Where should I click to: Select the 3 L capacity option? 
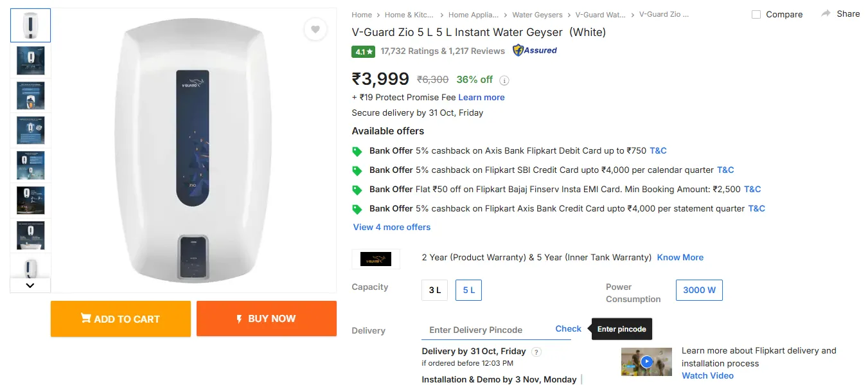[435, 290]
